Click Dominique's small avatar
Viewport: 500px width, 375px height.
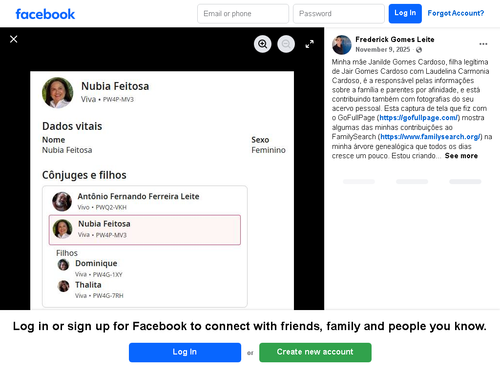tap(63, 265)
